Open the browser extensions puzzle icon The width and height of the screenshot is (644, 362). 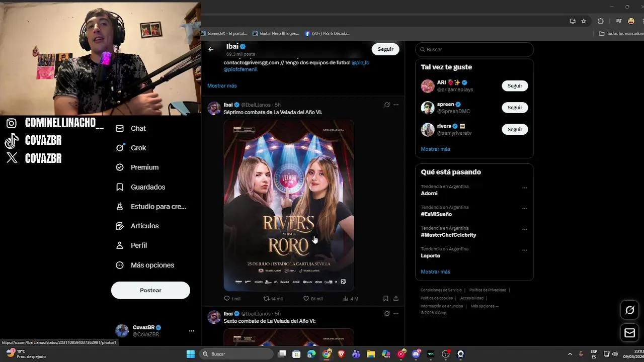(601, 21)
